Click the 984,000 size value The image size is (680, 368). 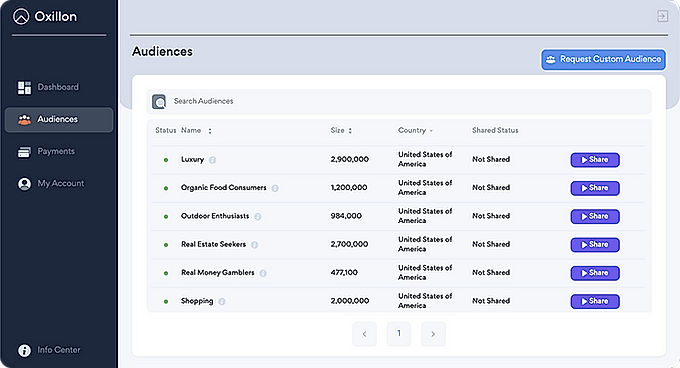tap(346, 216)
